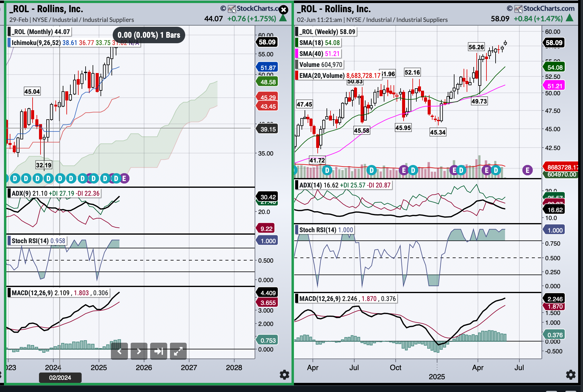The width and height of the screenshot is (583, 392).
Task: Click the 16.62 ADX axis tag on weekly chart
Action: pyautogui.click(x=554, y=210)
